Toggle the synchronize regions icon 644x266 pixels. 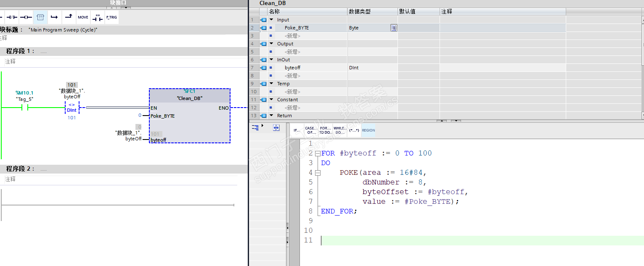pyautogui.click(x=276, y=128)
